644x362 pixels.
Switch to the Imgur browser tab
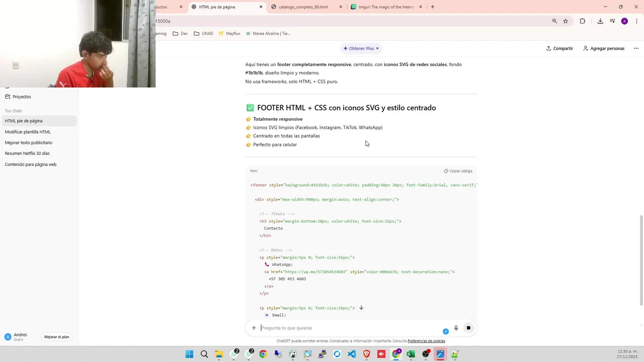pos(386,7)
